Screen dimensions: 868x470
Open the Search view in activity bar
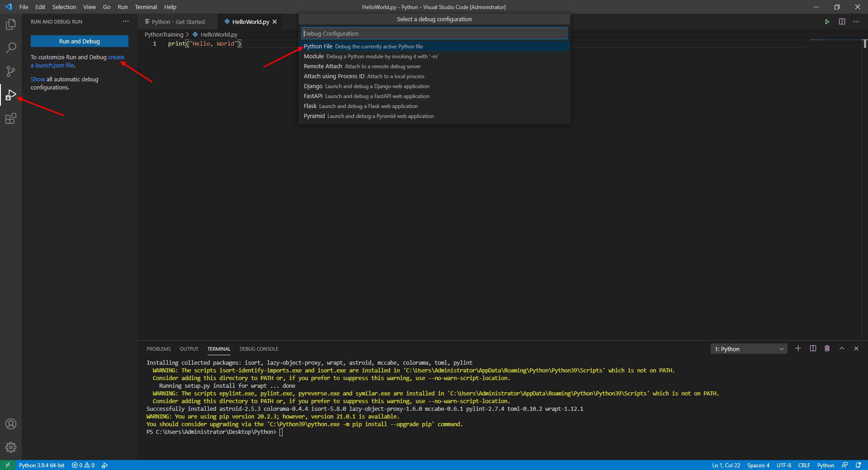pos(11,48)
